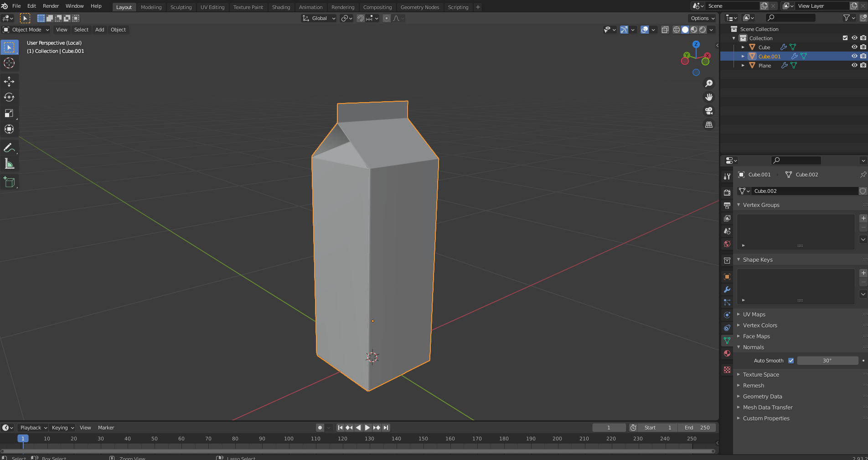Viewport: 868px width, 460px height.
Task: Open the Texture properties tab
Action: [x=727, y=370]
